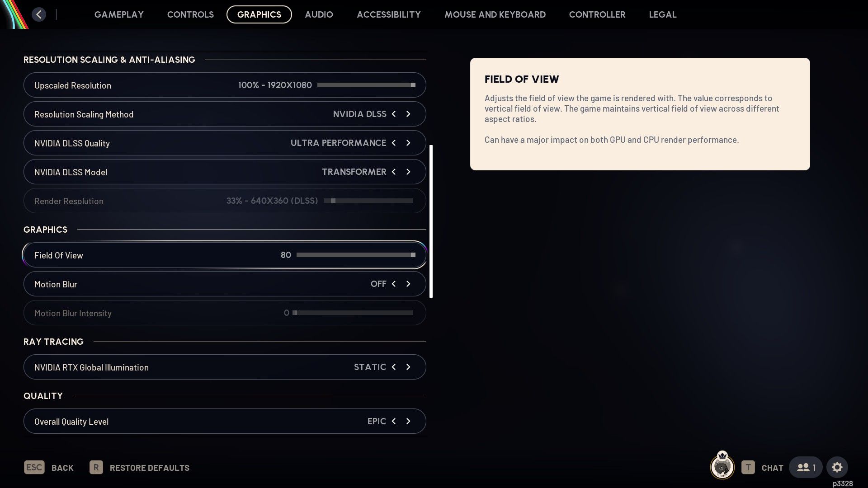Open the player avatar icon with the crown
This screenshot has height=488, width=868.
[722, 466]
